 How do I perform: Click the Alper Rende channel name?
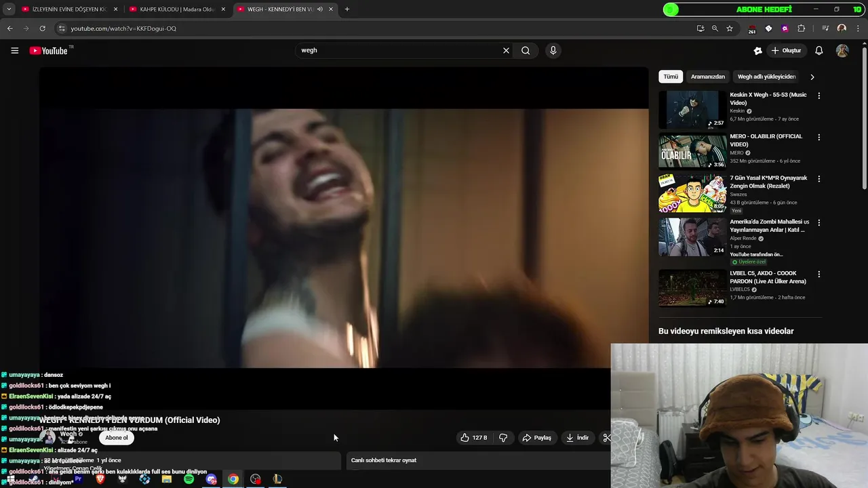click(743, 239)
